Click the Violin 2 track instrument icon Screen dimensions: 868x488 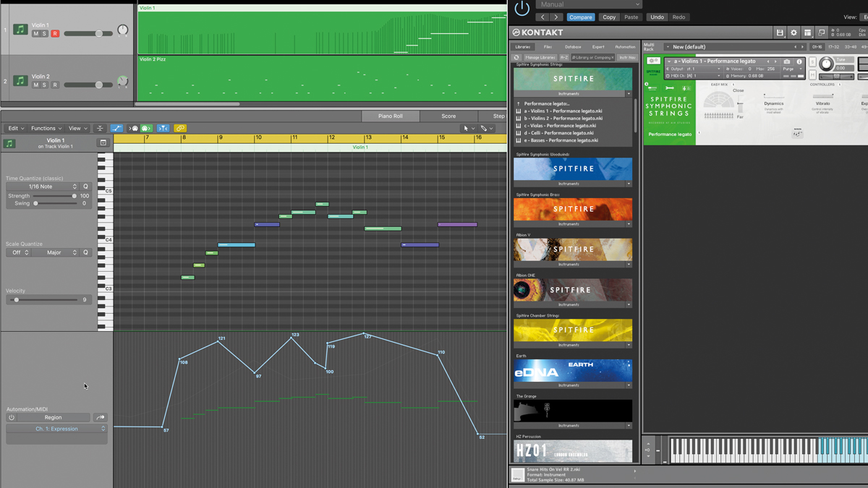[20, 81]
